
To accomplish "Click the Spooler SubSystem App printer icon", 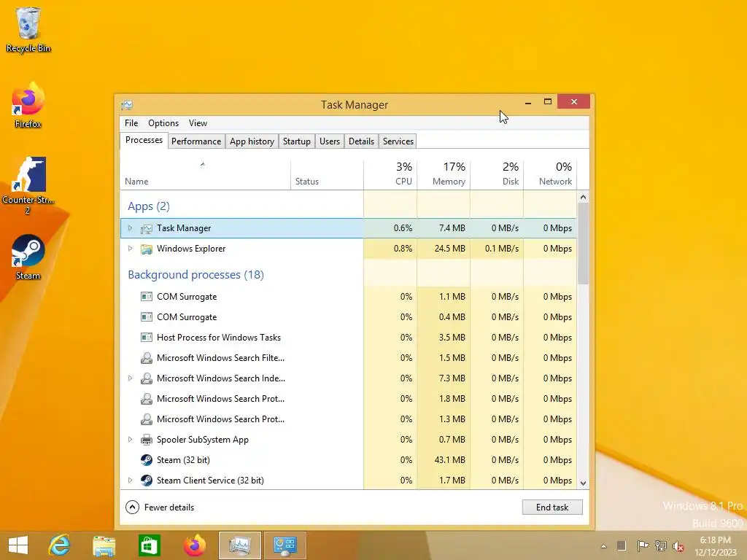I will click(x=146, y=440).
